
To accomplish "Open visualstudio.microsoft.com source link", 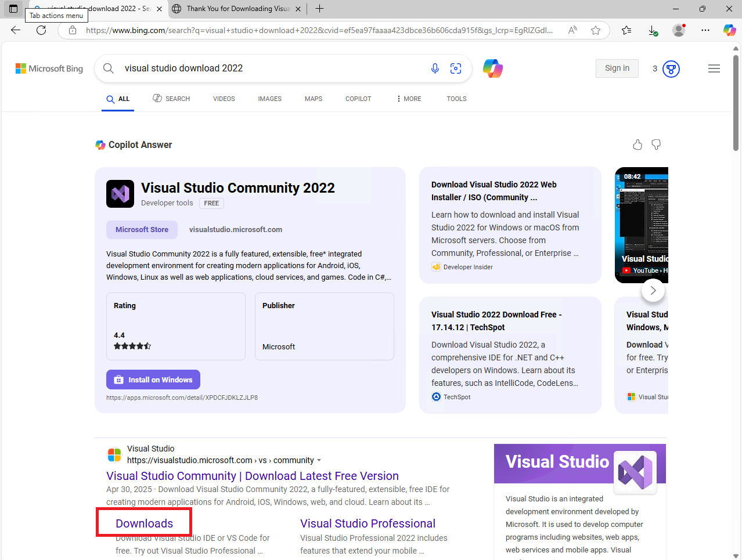I will click(x=236, y=230).
